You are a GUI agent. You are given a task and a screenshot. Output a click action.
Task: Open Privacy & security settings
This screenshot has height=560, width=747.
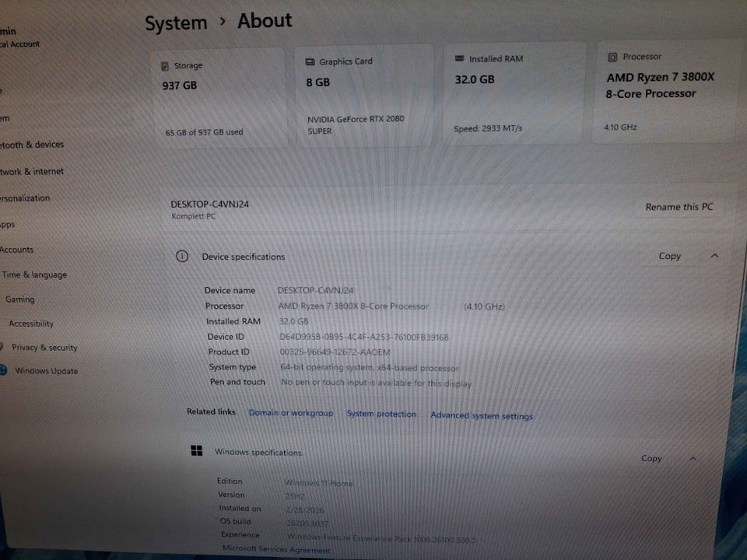(44, 347)
